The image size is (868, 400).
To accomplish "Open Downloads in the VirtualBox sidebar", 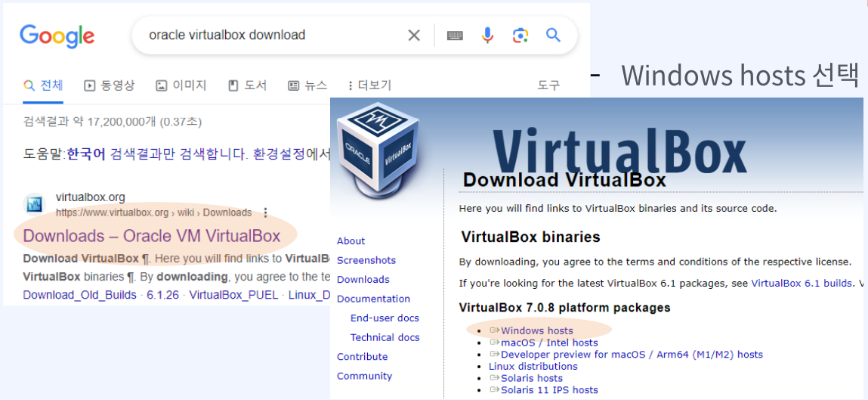I will tap(363, 280).
